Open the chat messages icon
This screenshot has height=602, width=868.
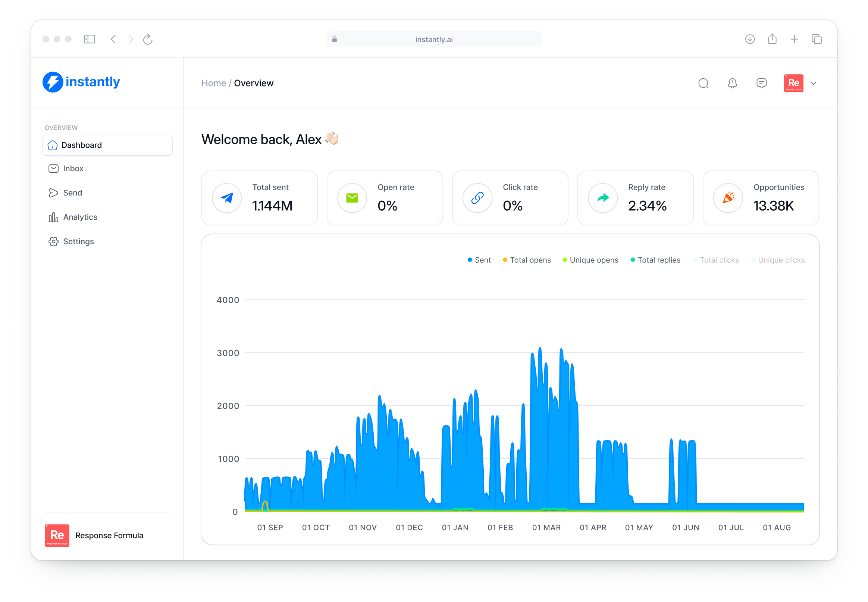(x=761, y=83)
